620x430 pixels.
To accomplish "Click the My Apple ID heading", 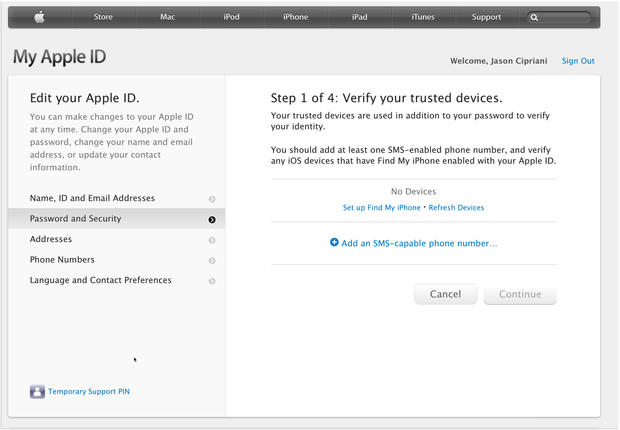I will (x=59, y=57).
